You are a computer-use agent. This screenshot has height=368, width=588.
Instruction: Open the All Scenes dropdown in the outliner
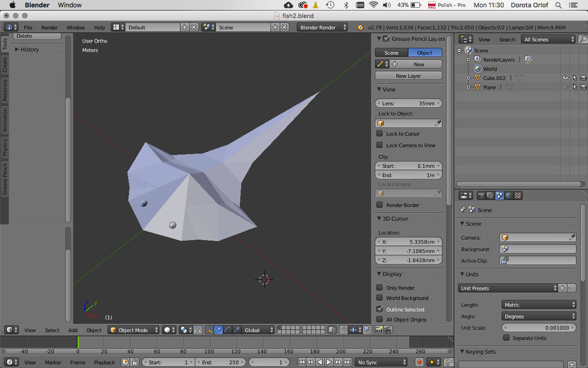tap(547, 39)
